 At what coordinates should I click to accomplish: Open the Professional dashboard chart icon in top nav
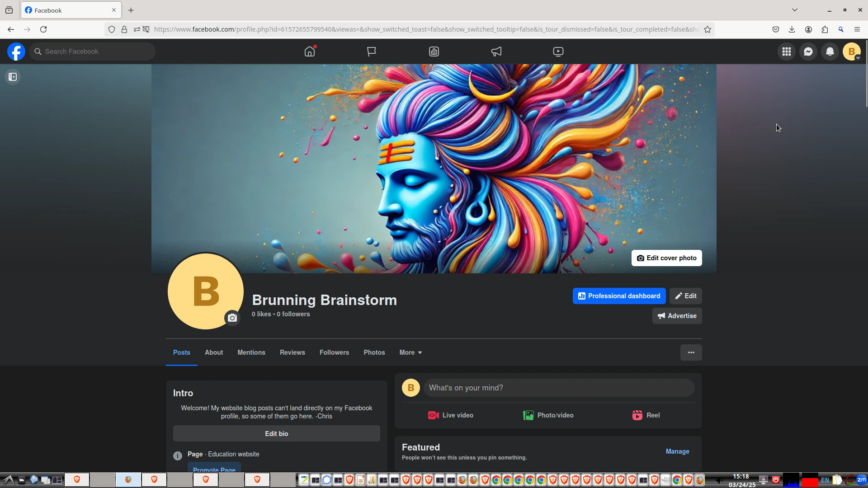click(x=434, y=52)
